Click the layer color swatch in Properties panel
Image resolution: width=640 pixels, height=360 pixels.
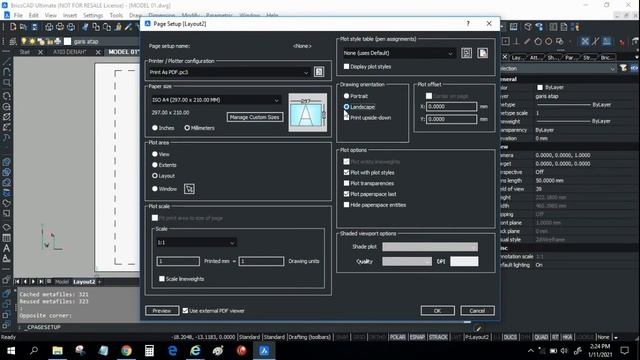540,87
